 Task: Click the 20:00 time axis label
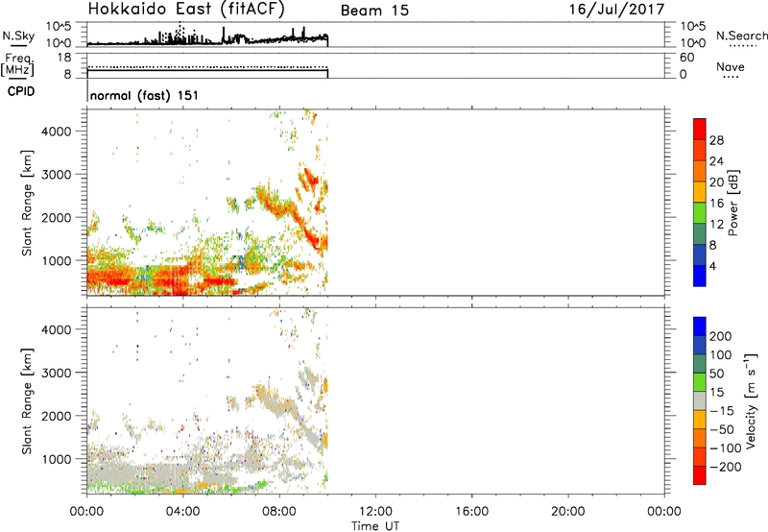[568, 512]
